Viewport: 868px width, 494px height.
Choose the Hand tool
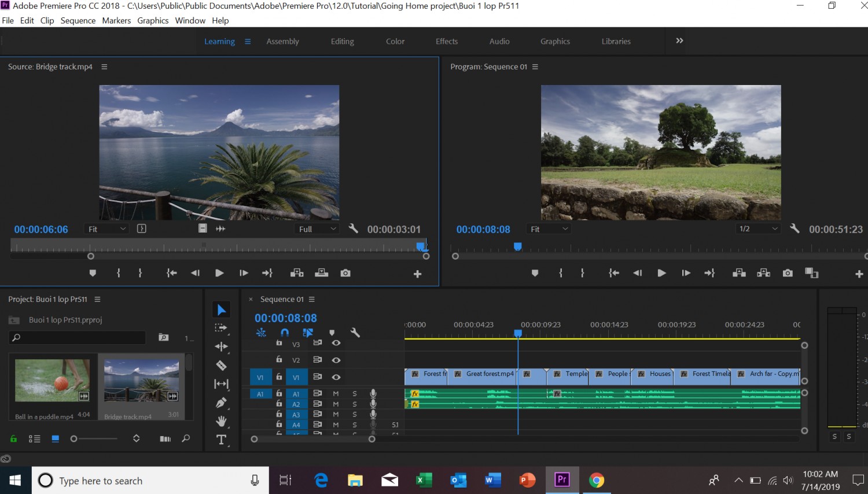coord(221,421)
